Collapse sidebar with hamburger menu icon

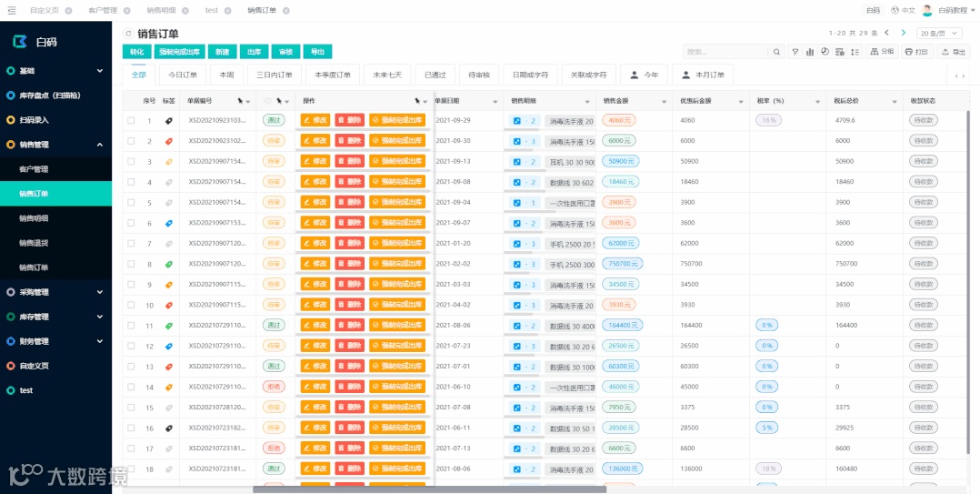click(x=11, y=10)
